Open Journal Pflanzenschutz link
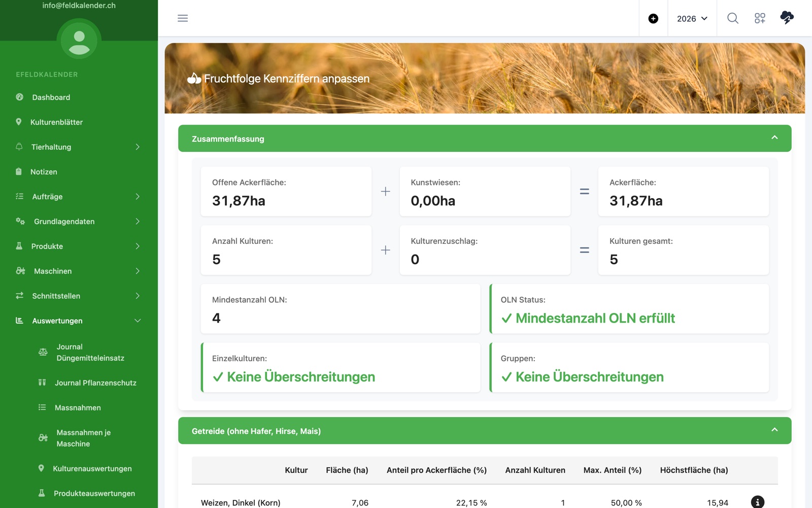Image resolution: width=812 pixels, height=508 pixels. 95,383
